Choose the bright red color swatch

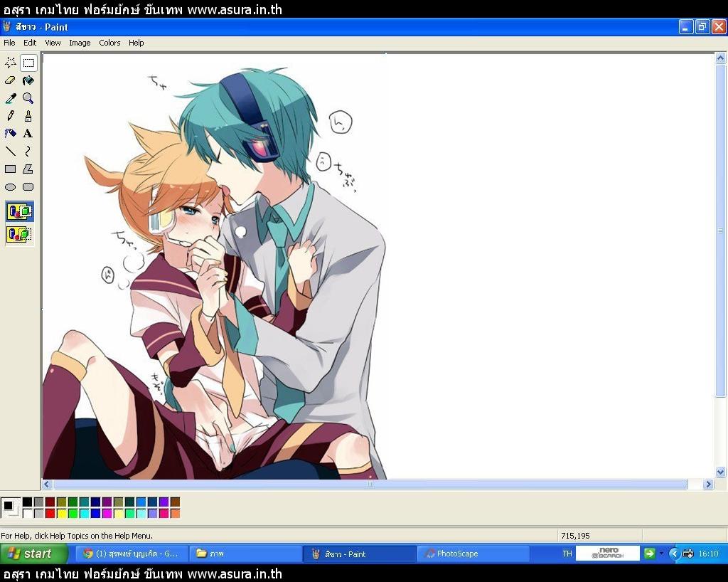click(x=50, y=513)
